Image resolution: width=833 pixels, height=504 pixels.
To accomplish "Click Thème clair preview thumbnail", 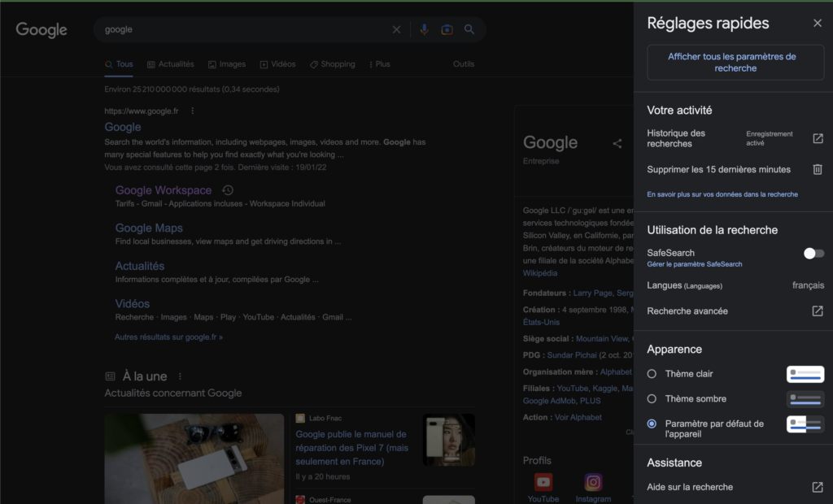I will (805, 374).
